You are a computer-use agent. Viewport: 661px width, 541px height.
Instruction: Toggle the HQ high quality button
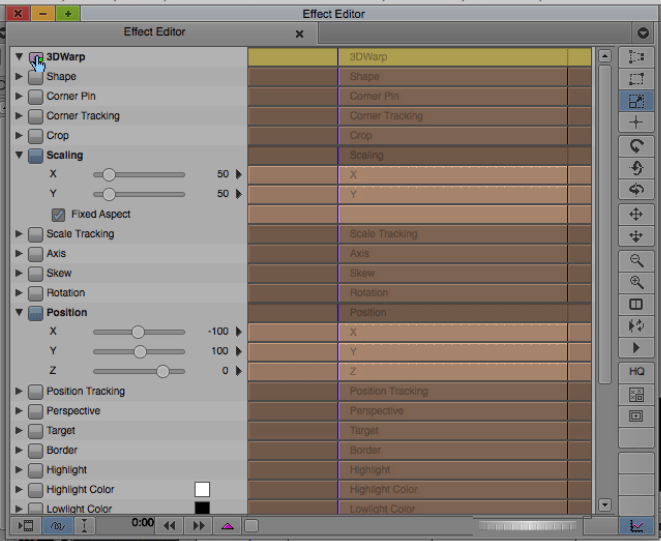[636, 371]
